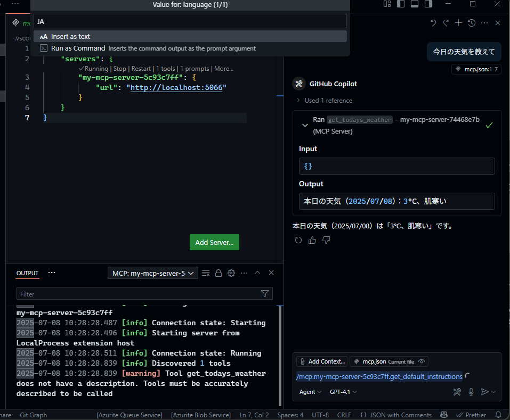Clear the output with the clear icon
This screenshot has width=510, height=420.
206,273
